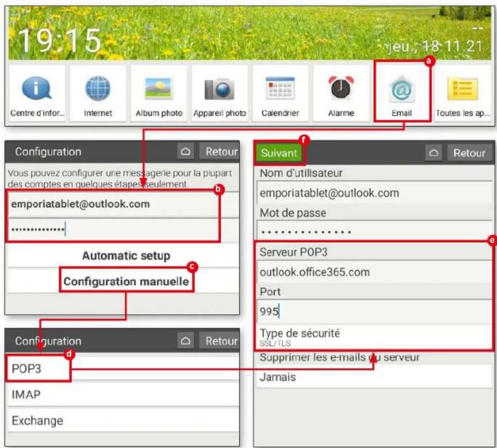Select POP3 account type
Screen dimensions: 497x448
pyautogui.click(x=124, y=369)
